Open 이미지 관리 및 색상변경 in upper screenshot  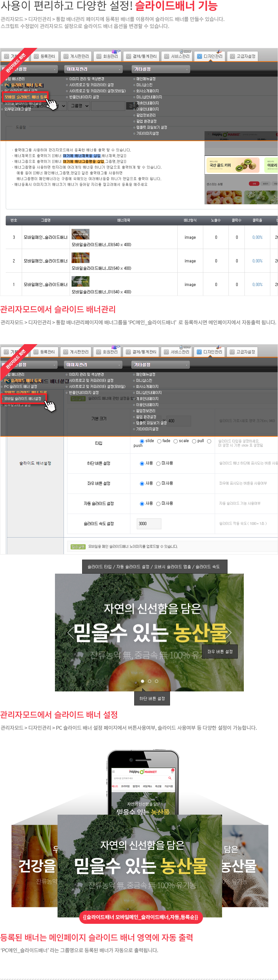coord(87,79)
